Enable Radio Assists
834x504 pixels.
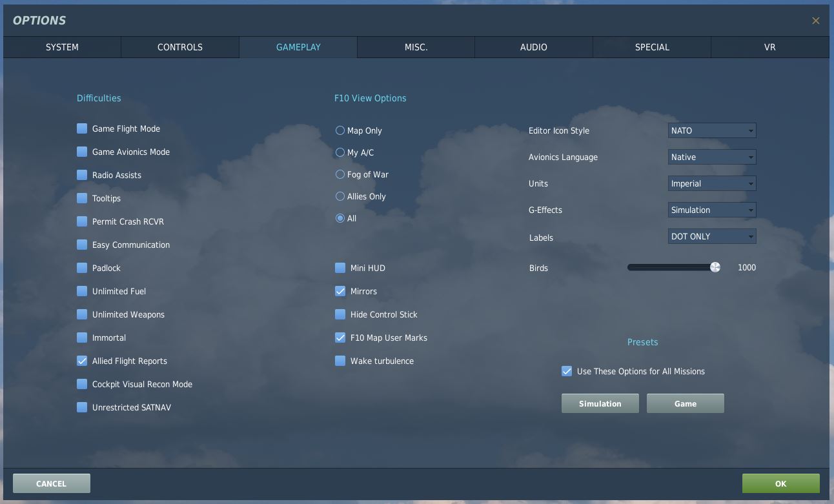82,175
